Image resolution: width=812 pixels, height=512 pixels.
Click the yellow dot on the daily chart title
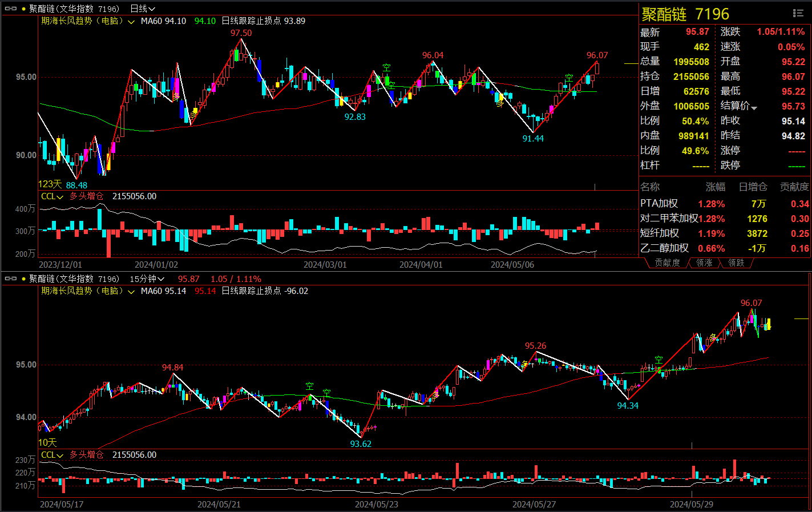(x=23, y=9)
